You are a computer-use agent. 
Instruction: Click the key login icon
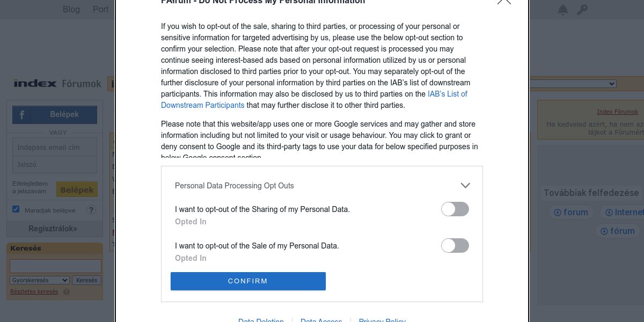click(582, 10)
